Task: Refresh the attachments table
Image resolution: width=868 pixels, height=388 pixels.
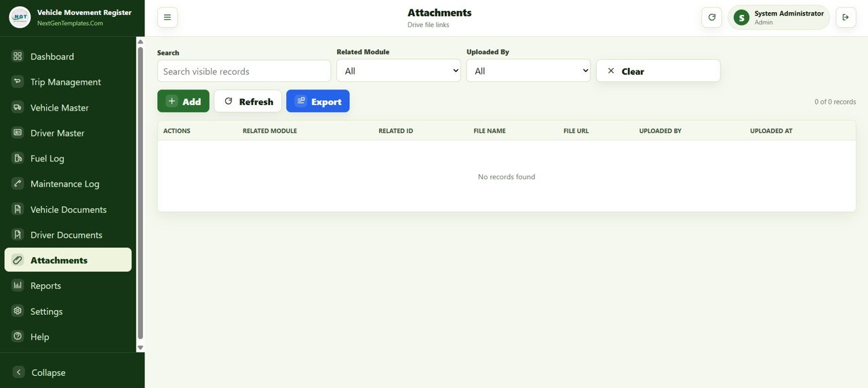Action: (x=248, y=101)
